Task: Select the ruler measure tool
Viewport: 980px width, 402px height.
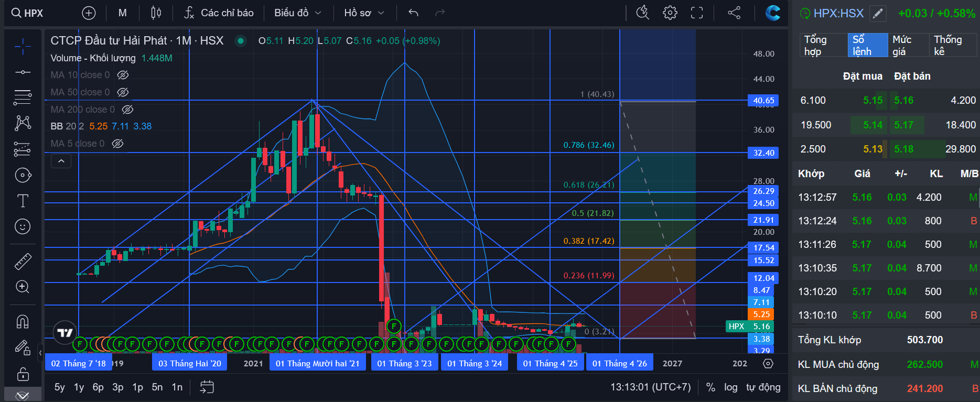Action: [23, 261]
